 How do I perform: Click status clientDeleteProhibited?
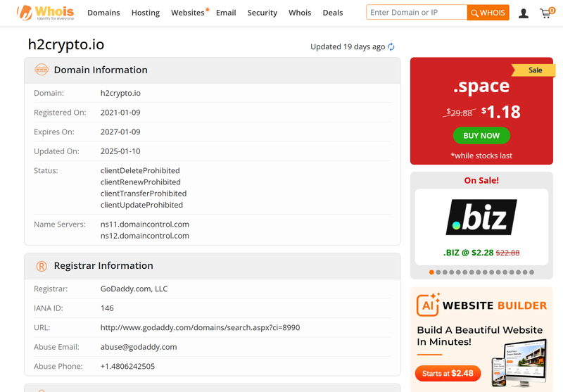140,170
